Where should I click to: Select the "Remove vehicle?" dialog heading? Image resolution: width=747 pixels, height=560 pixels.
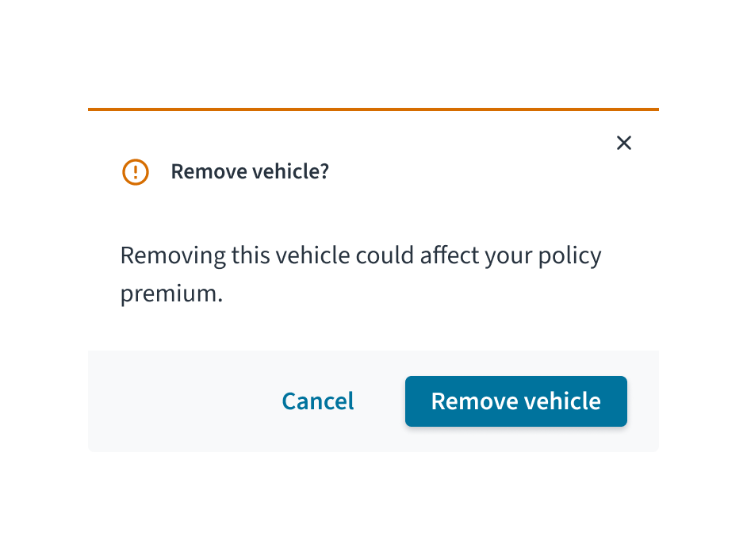click(250, 171)
